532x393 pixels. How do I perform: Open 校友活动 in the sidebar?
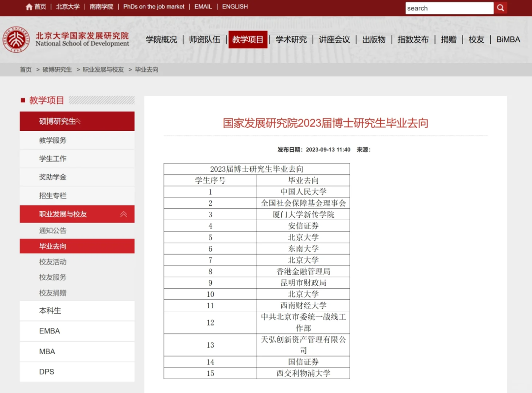tap(53, 262)
